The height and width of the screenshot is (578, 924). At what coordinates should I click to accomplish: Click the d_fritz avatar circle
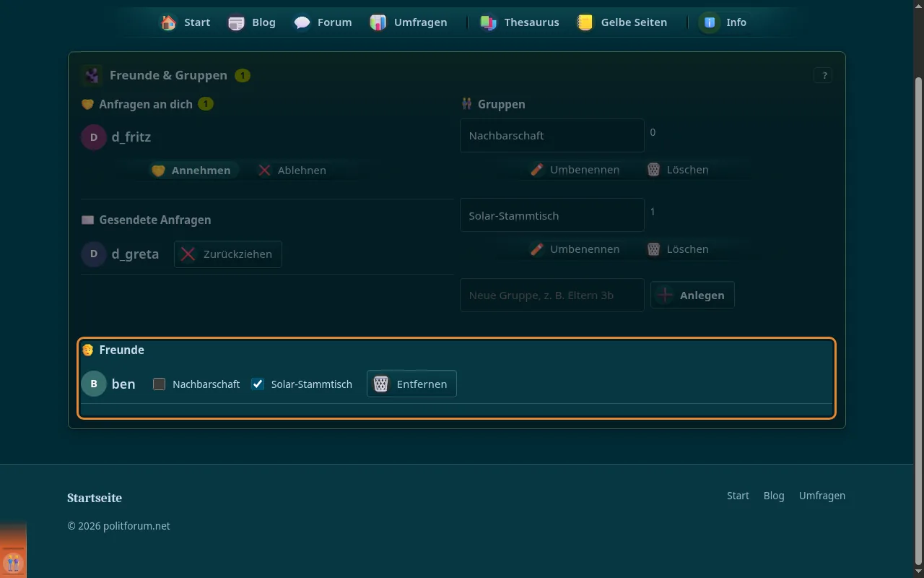(x=94, y=137)
